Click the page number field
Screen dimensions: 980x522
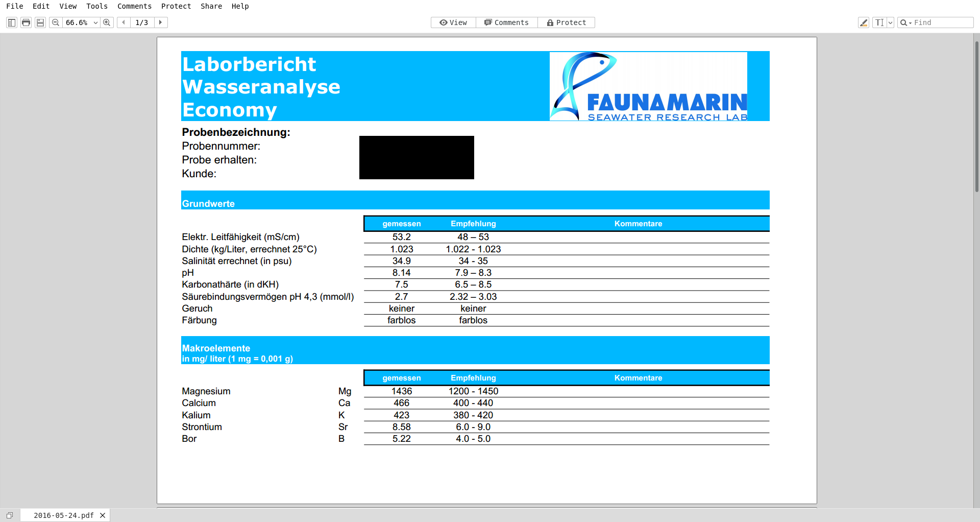click(142, 22)
